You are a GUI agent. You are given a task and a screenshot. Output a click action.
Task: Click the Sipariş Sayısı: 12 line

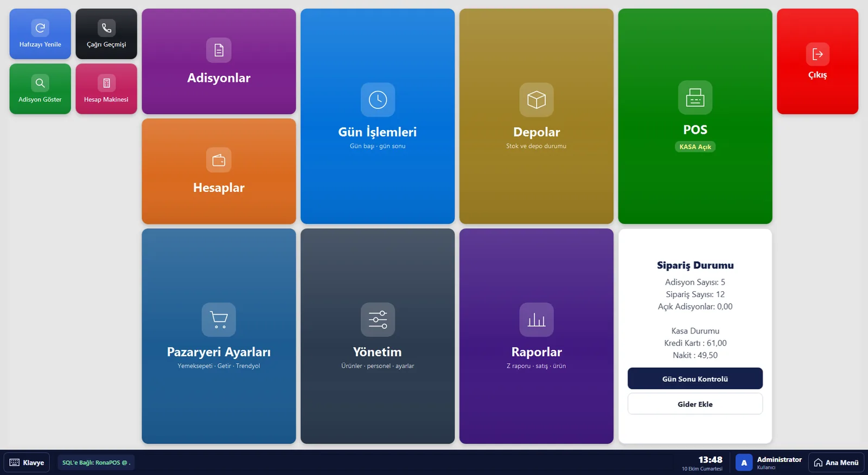[695, 294]
